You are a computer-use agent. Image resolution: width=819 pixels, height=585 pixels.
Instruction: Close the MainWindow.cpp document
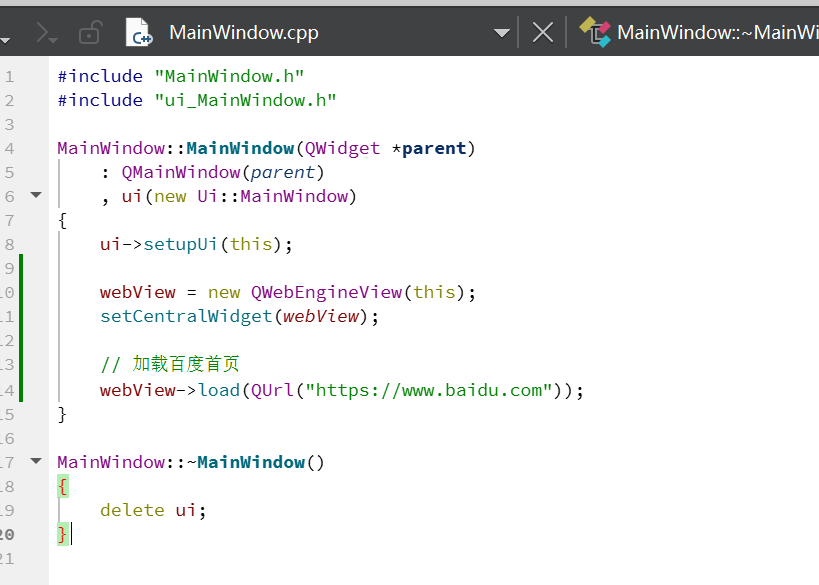tap(543, 33)
